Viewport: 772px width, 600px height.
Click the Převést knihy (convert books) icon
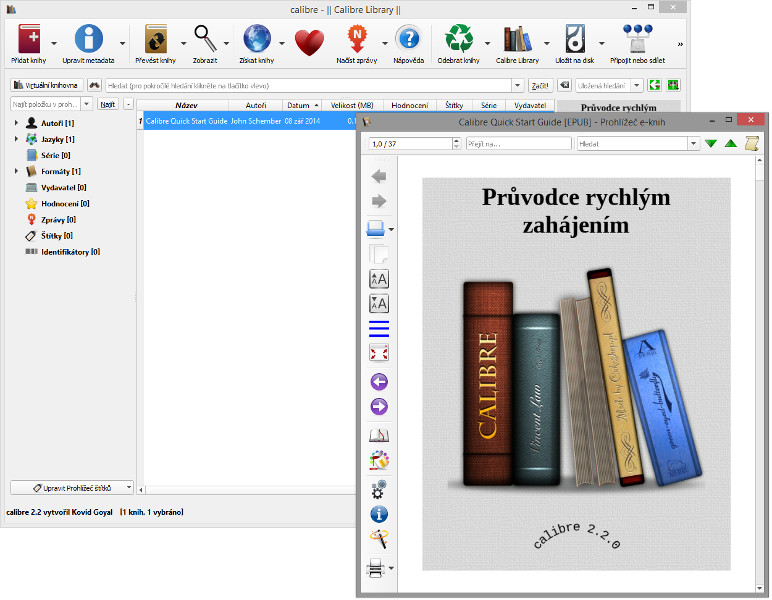[156, 38]
